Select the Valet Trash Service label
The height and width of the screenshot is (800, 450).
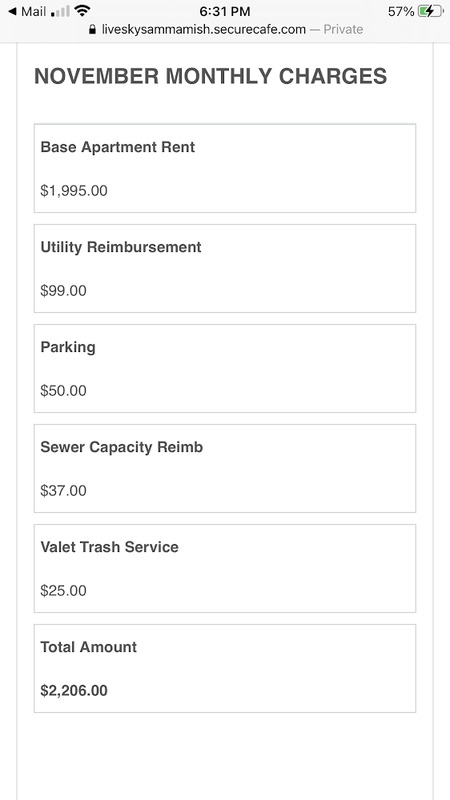point(110,547)
